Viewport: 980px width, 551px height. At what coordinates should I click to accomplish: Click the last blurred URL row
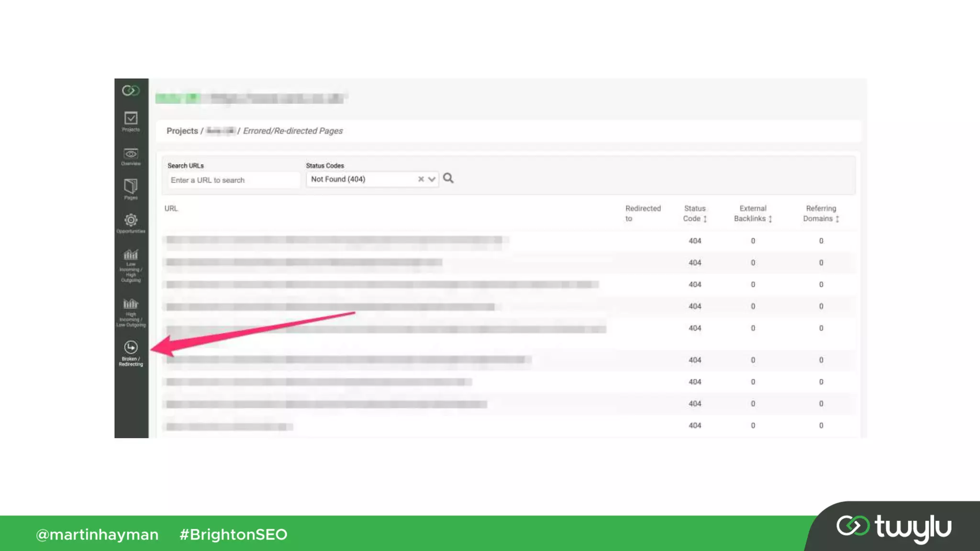(229, 427)
